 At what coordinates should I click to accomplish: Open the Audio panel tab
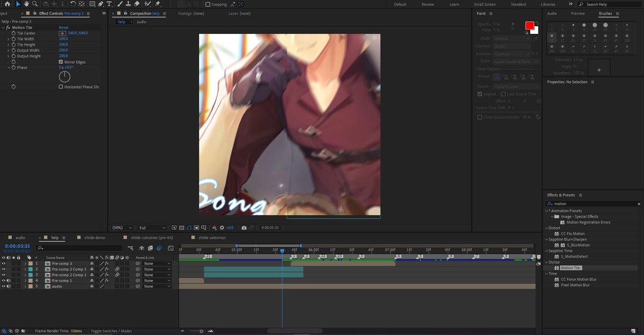tap(552, 13)
